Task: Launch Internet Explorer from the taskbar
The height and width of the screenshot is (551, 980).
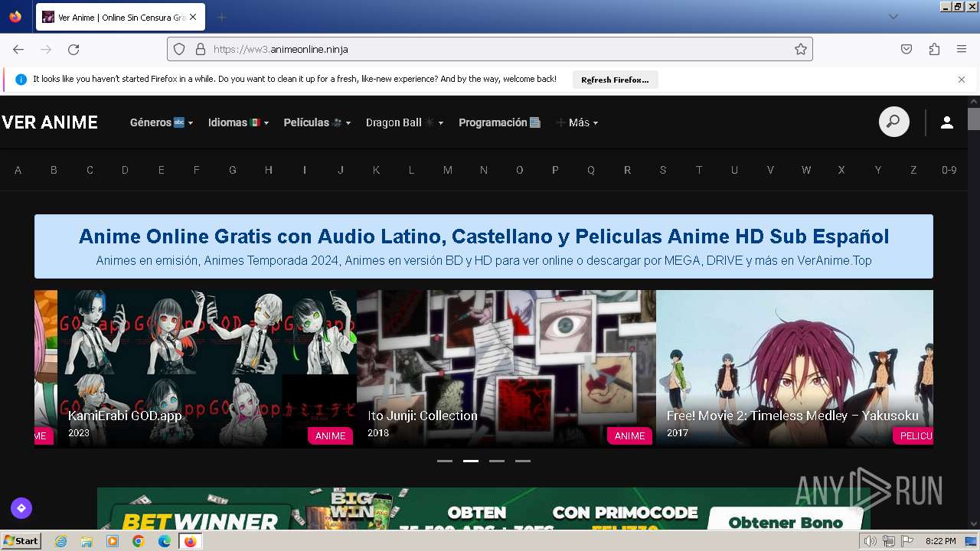Action: point(61,541)
